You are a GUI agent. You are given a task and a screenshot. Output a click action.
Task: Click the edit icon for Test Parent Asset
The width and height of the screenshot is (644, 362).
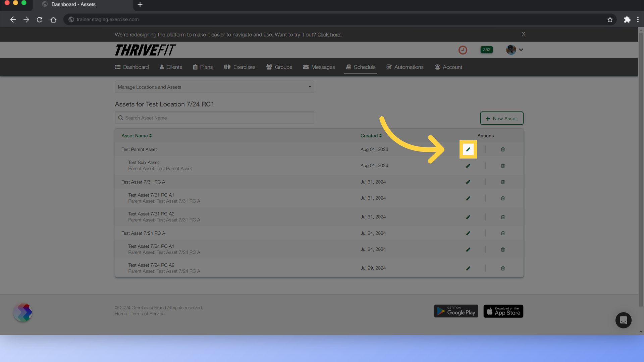(x=468, y=149)
